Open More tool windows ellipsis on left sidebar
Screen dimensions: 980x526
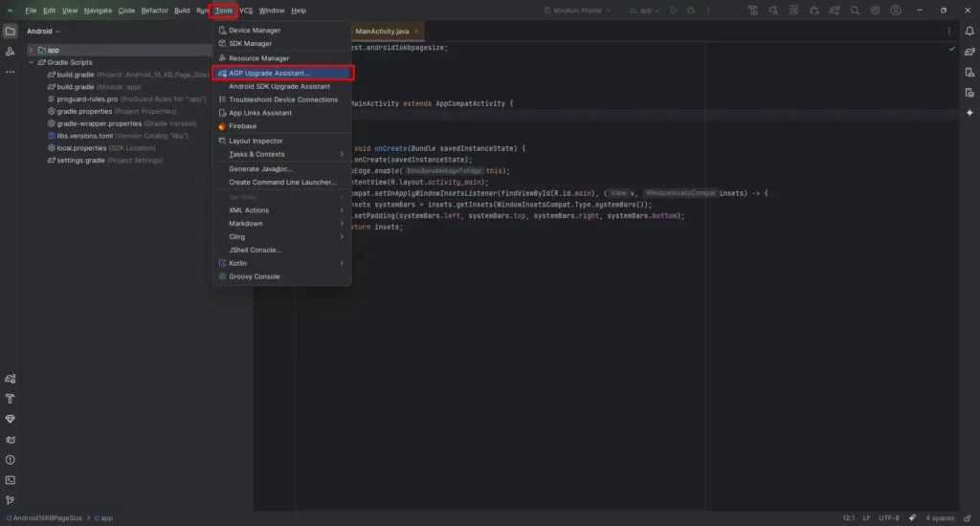[x=10, y=72]
